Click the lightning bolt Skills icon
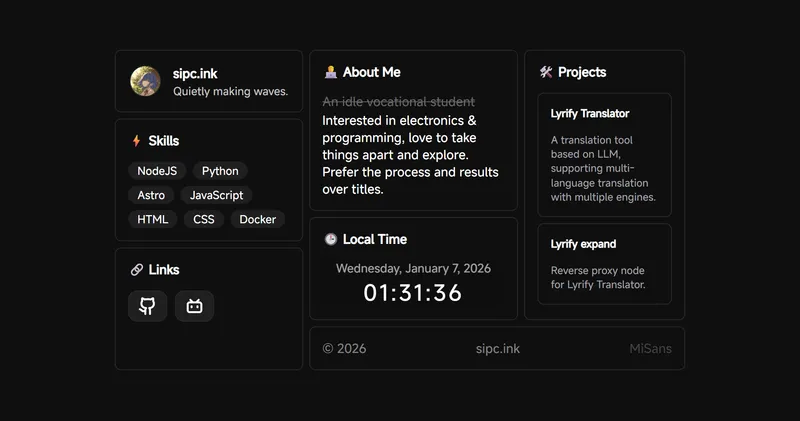 tap(136, 141)
